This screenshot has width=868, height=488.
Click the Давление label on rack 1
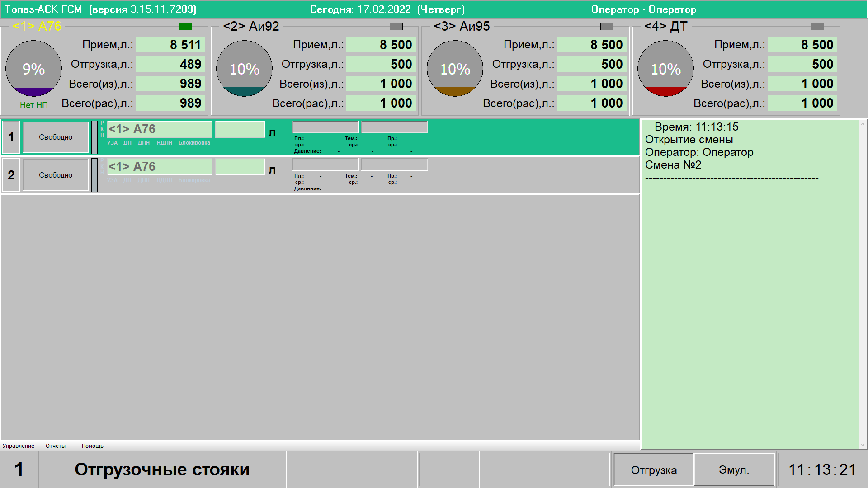[x=307, y=151]
